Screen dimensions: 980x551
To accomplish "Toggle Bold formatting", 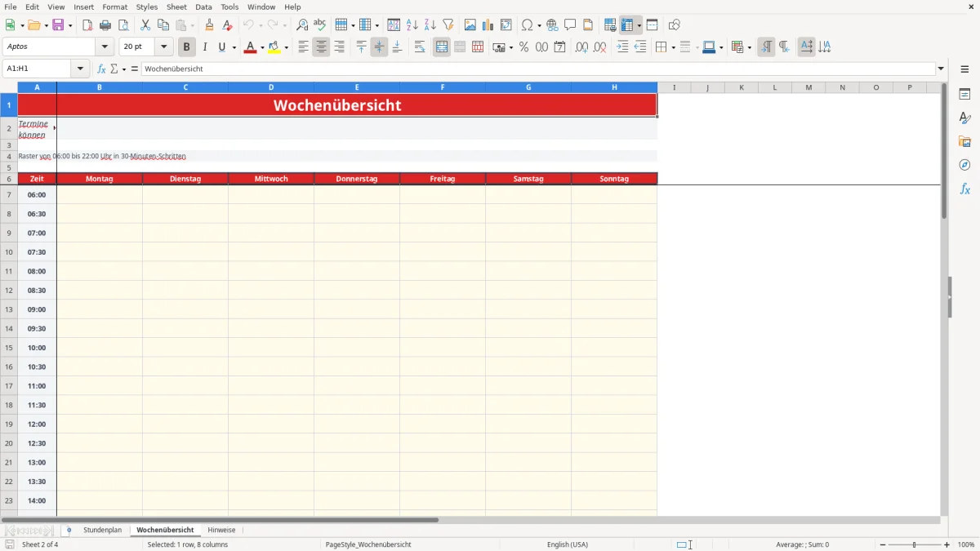I will (x=186, y=47).
